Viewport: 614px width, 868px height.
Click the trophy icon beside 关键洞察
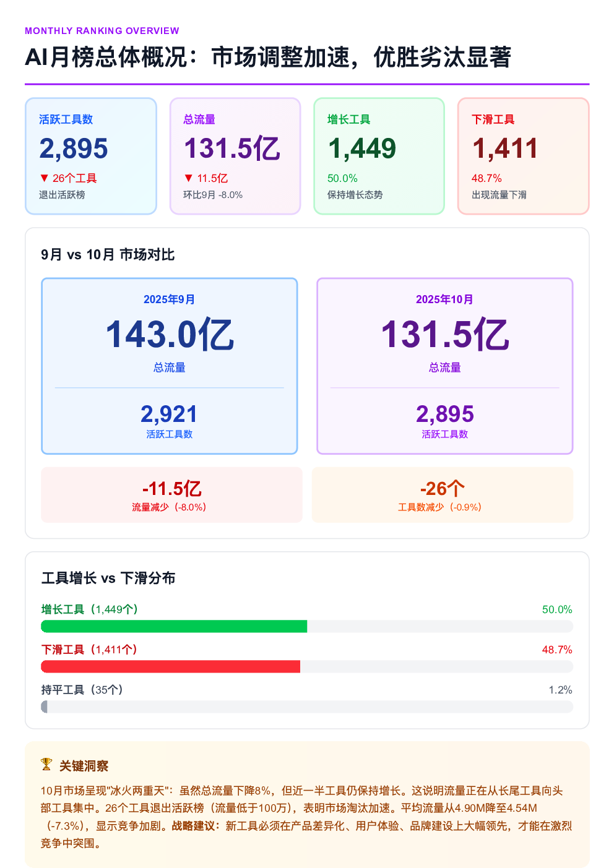pos(46,764)
